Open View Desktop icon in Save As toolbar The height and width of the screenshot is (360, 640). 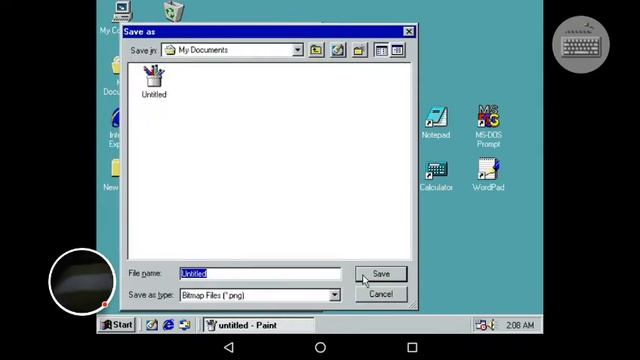338,50
